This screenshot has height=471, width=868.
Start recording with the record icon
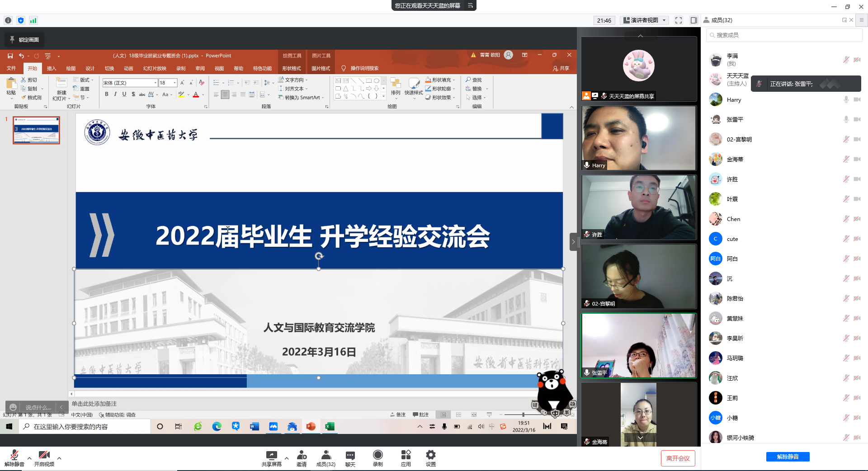377,456
